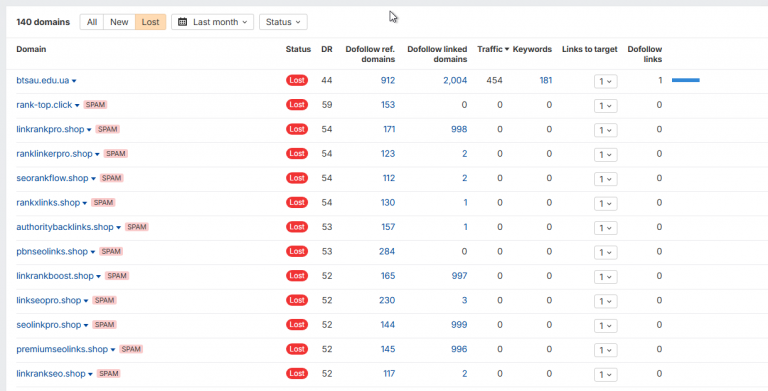Expand the arrow next to linkrankseo.shop
Screen dimensions: 768x391
91,375
